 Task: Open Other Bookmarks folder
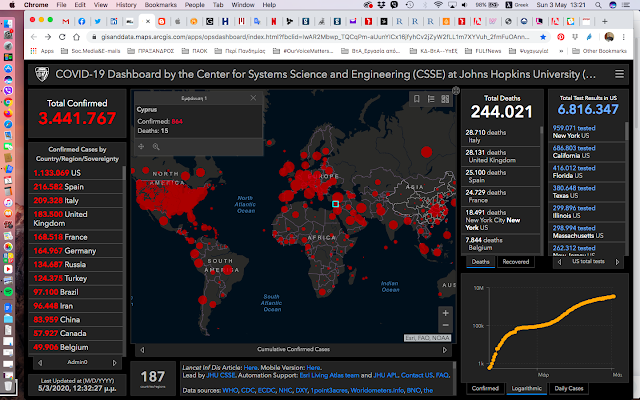point(600,51)
